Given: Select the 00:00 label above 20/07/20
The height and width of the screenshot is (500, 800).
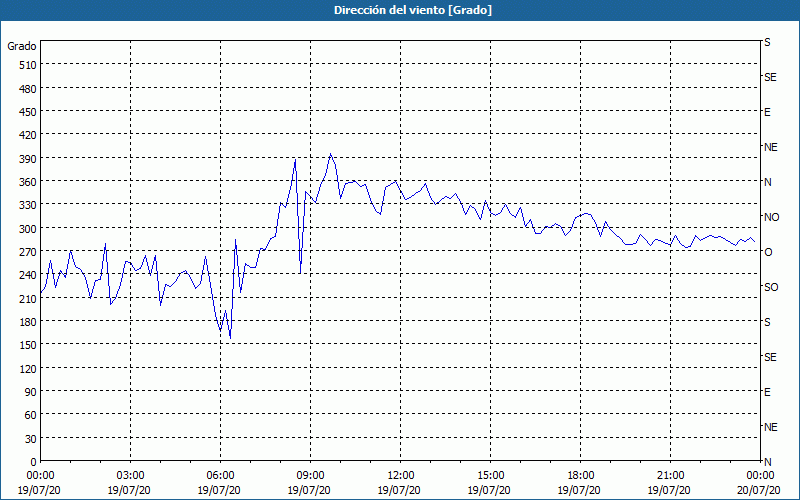Looking at the screenshot, I should pyautogui.click(x=760, y=476).
